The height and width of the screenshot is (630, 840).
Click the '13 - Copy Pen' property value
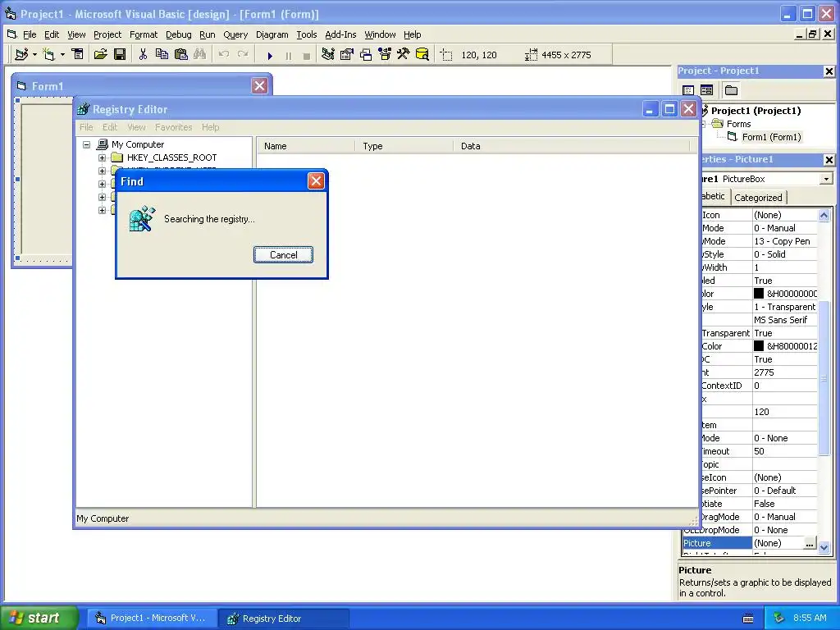(x=785, y=242)
